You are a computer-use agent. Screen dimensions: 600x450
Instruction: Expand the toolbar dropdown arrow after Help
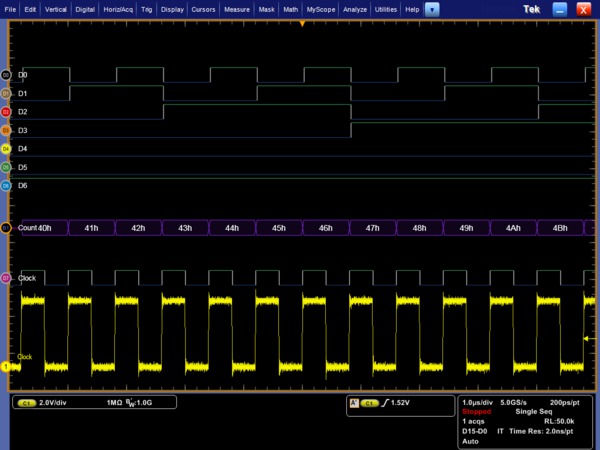pyautogui.click(x=432, y=8)
